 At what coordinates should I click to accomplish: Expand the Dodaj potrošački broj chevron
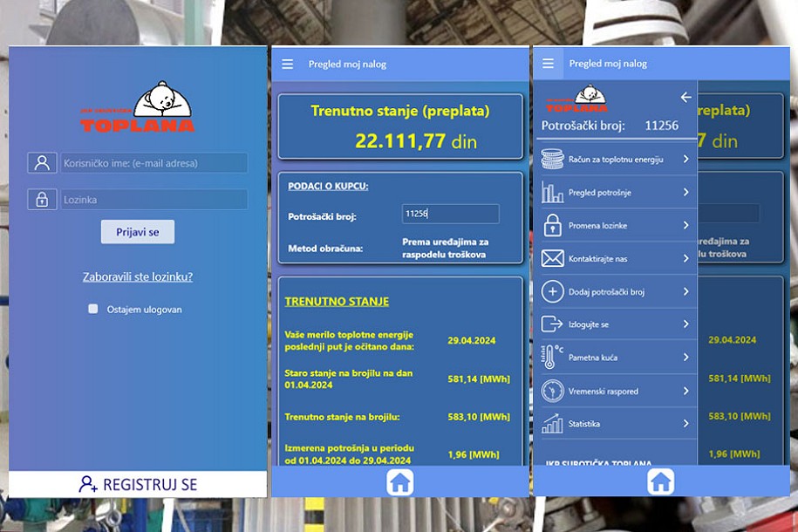tap(686, 291)
